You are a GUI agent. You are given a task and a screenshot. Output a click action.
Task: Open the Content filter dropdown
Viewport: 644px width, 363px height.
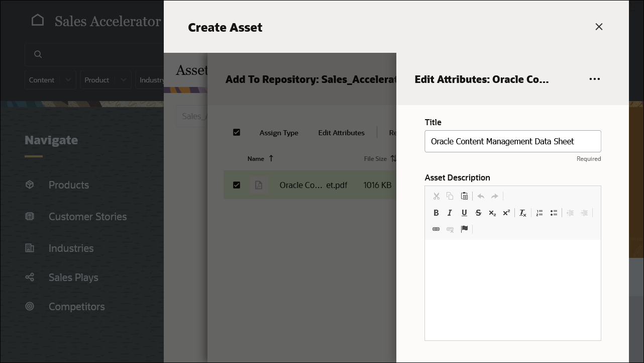[50, 79]
